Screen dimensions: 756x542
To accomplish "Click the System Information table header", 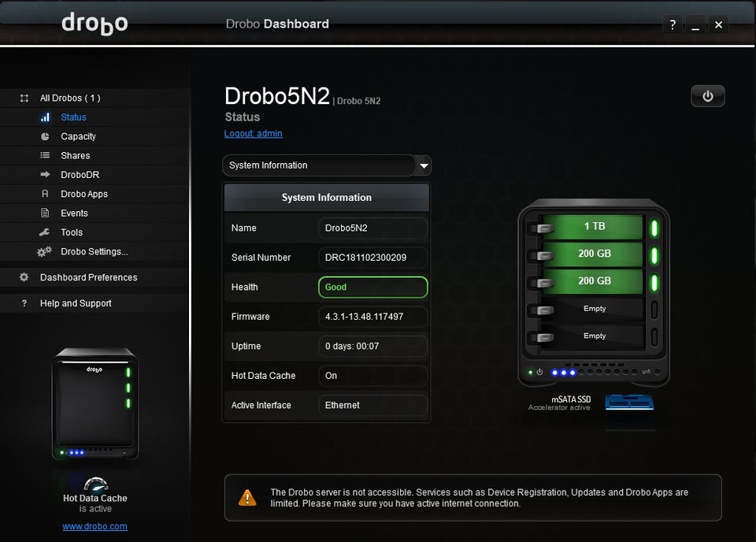I will (x=326, y=198).
